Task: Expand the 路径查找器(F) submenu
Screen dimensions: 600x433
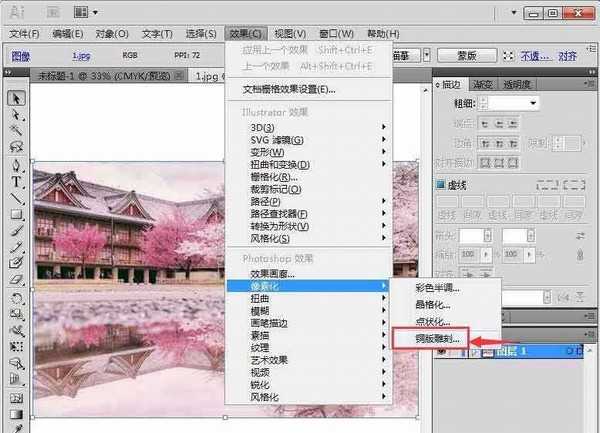Action: (x=383, y=213)
